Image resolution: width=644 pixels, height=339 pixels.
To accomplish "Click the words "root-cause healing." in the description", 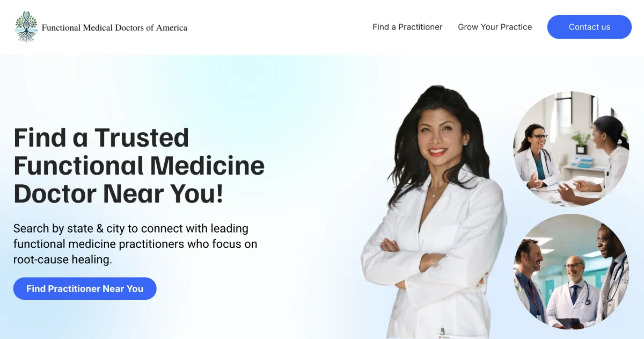I will [63, 259].
